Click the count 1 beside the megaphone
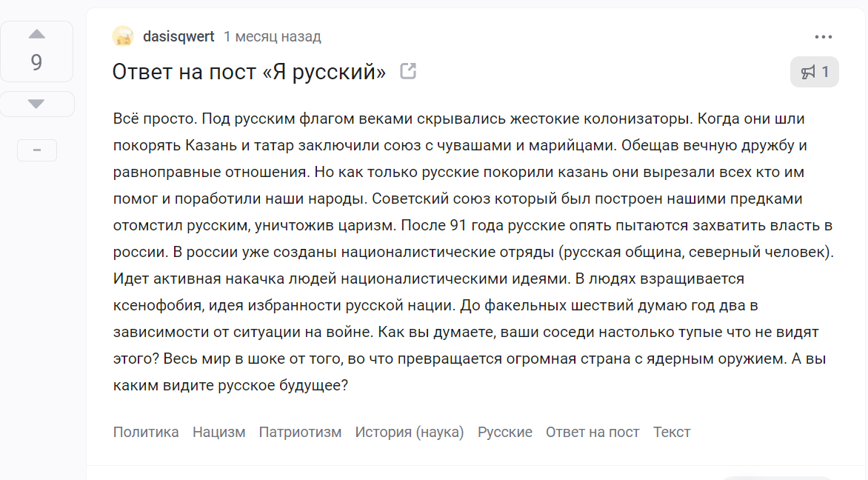Screen dimensions: 868x480 [x=825, y=72]
